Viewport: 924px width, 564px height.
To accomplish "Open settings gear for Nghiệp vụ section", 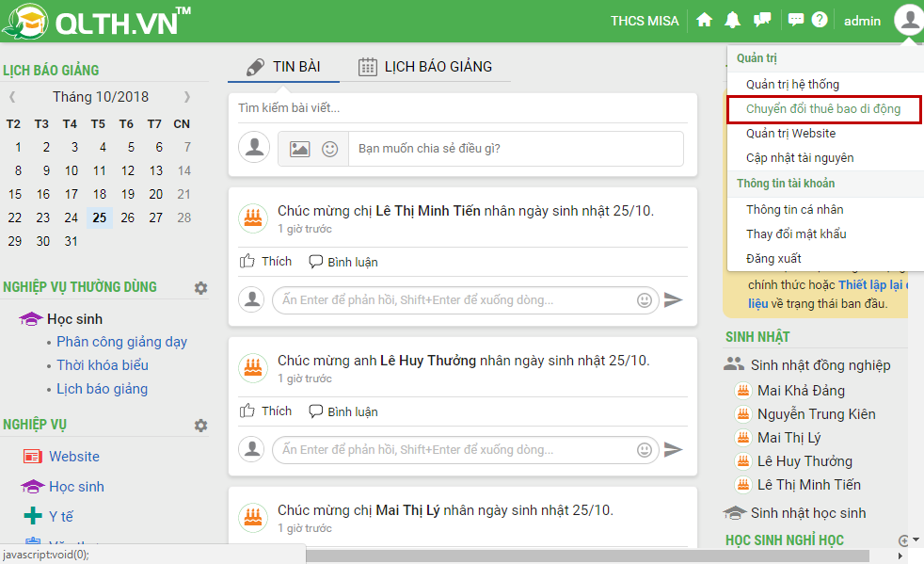I will (201, 426).
